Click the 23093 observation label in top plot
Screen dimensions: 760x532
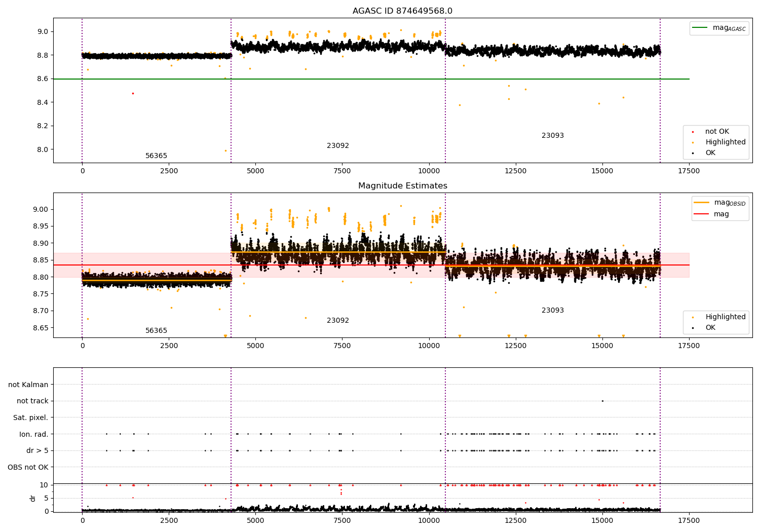[x=553, y=136]
